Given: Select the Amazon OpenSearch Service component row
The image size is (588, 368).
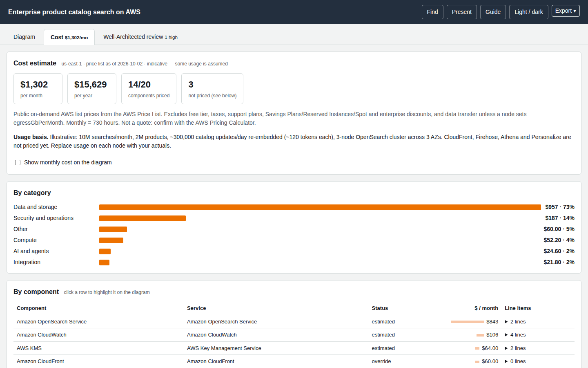Looking at the screenshot, I should [x=294, y=322].
